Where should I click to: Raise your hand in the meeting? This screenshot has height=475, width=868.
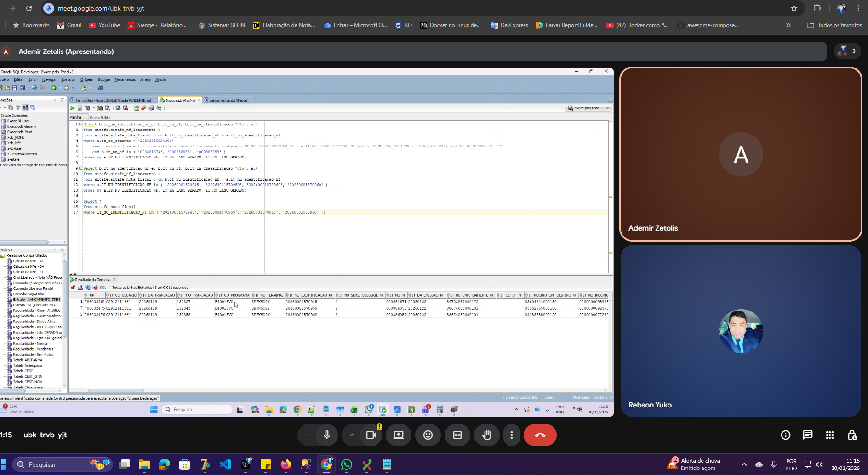(486, 435)
